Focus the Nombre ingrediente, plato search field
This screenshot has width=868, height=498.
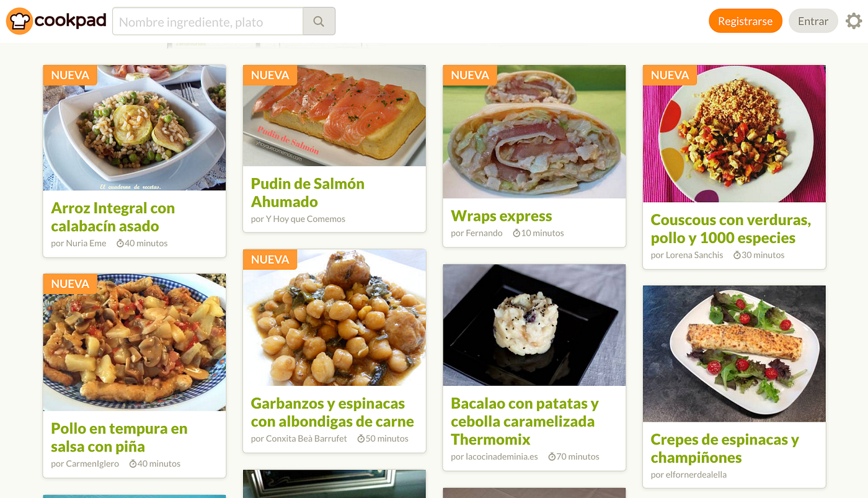208,22
